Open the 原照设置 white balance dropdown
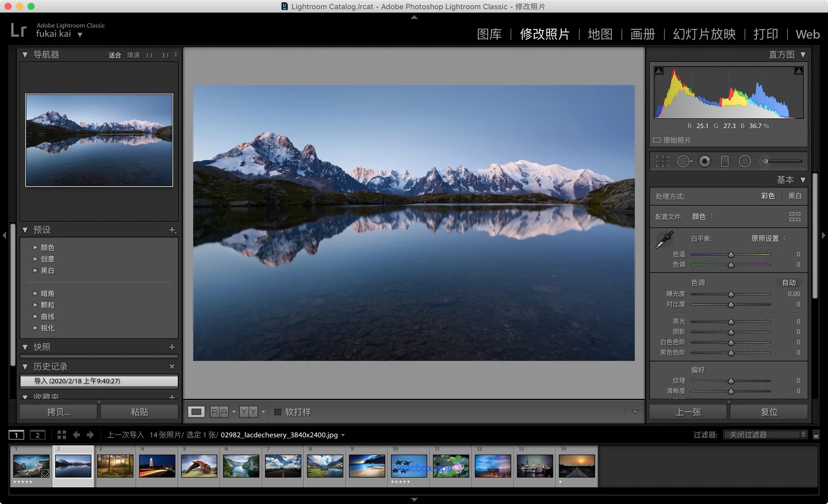 [x=768, y=238]
